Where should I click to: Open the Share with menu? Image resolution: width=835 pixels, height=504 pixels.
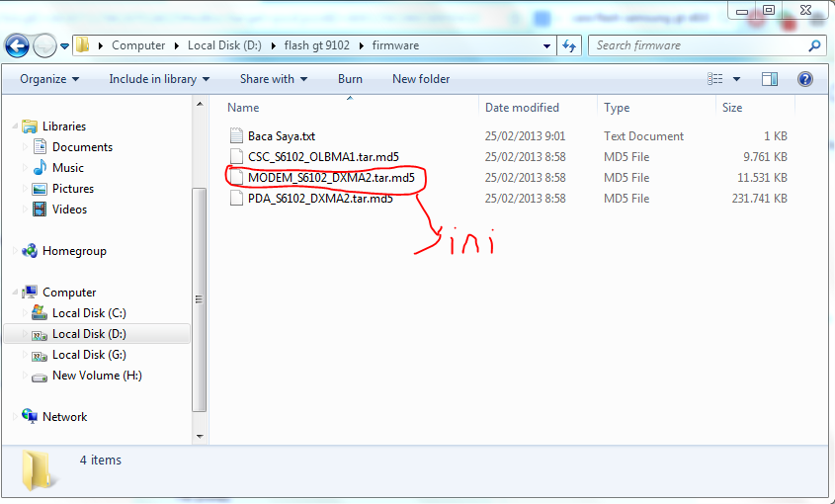coord(274,79)
